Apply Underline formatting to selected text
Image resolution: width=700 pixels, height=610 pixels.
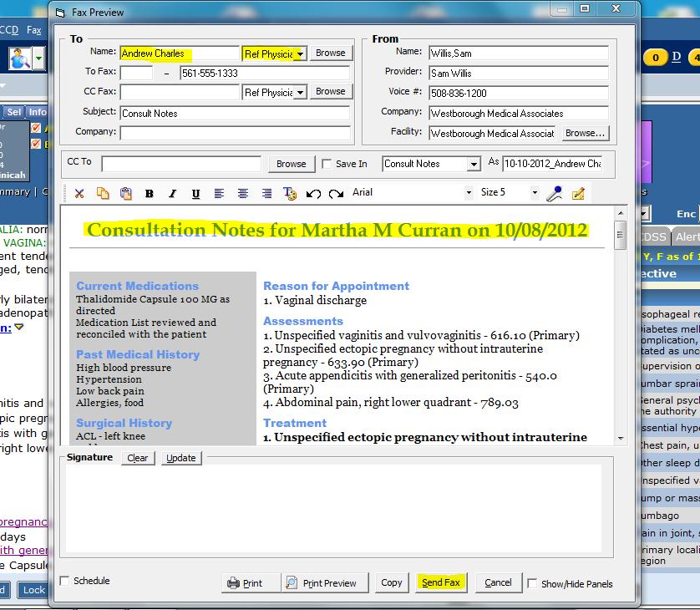[195, 193]
